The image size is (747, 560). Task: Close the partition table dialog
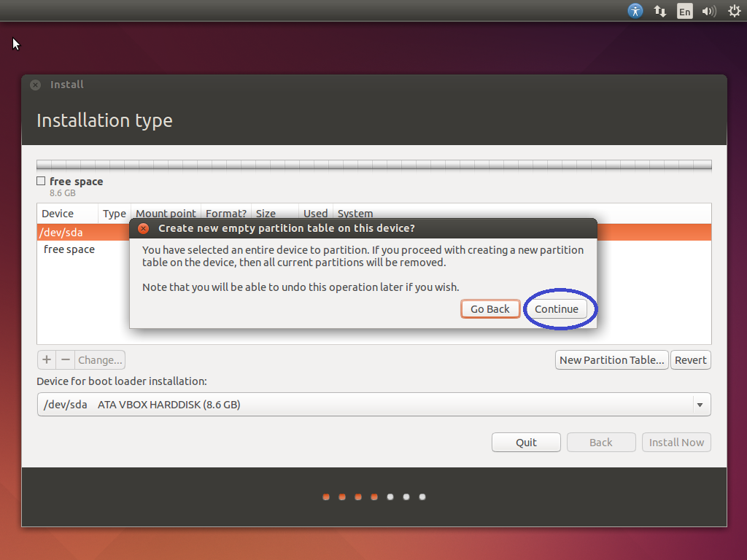tap(143, 227)
